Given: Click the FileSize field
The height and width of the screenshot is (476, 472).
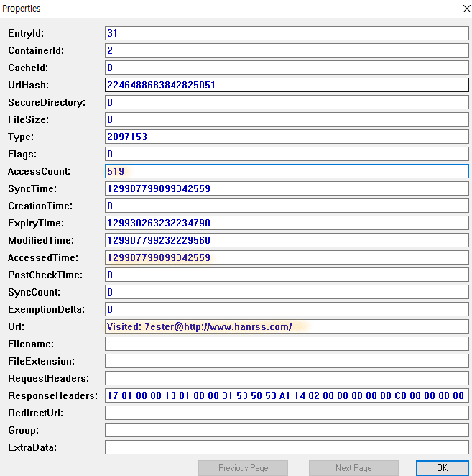Looking at the screenshot, I should [x=287, y=119].
